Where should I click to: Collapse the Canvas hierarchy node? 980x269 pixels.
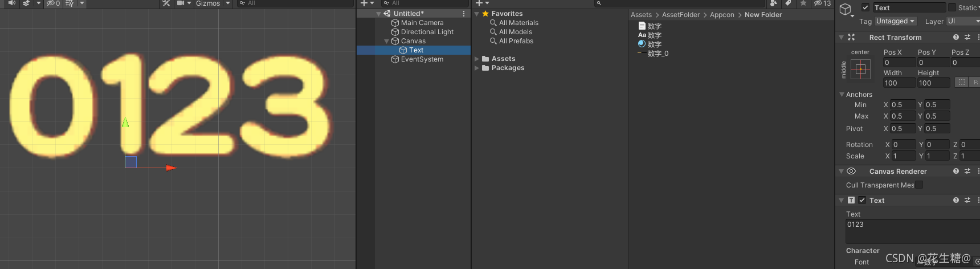pyautogui.click(x=387, y=41)
